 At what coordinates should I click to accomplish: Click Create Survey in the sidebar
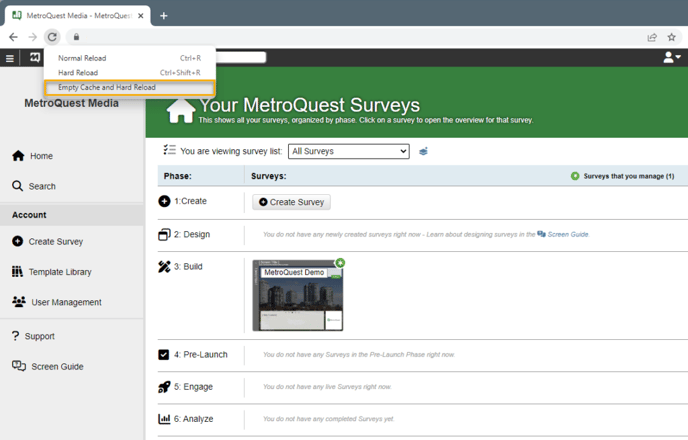[x=55, y=241]
